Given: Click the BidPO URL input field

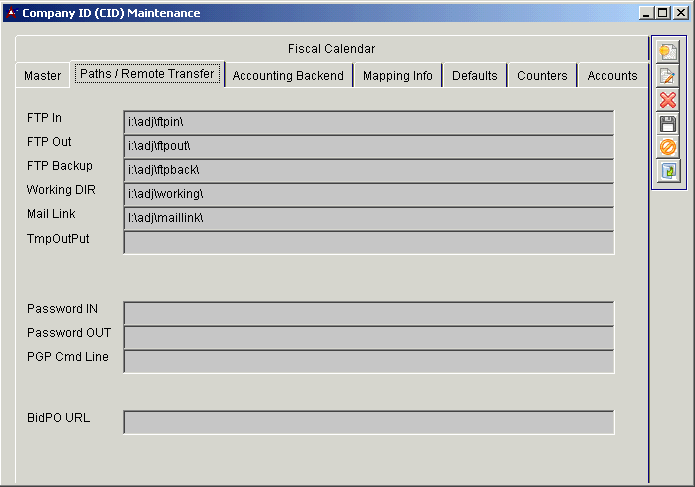Looking at the screenshot, I should (x=368, y=422).
